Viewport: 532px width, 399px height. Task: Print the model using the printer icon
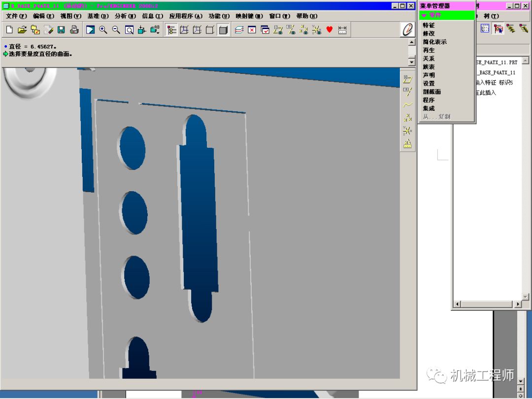click(74, 30)
